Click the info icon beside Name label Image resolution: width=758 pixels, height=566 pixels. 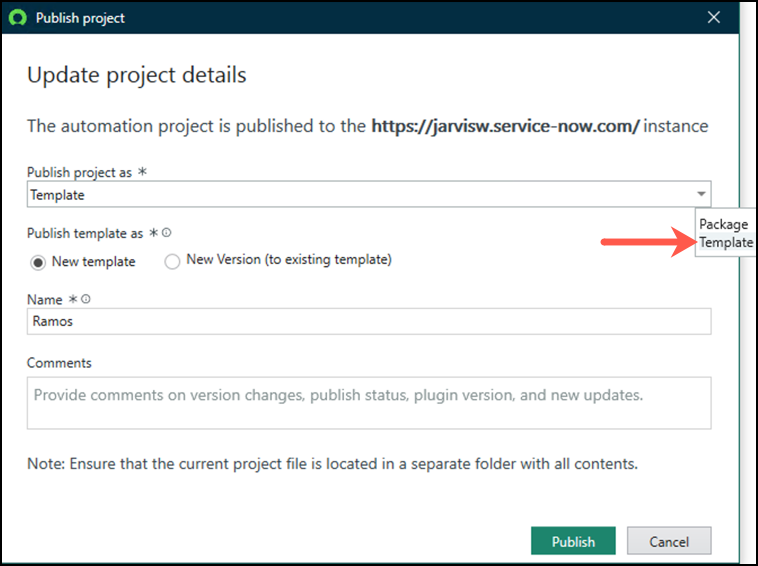[x=86, y=299]
